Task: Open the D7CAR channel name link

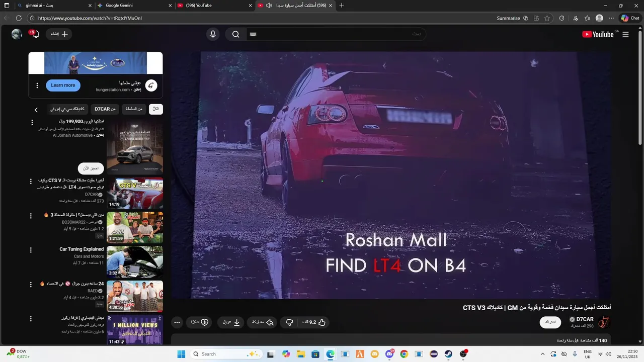Action: click(x=585, y=319)
